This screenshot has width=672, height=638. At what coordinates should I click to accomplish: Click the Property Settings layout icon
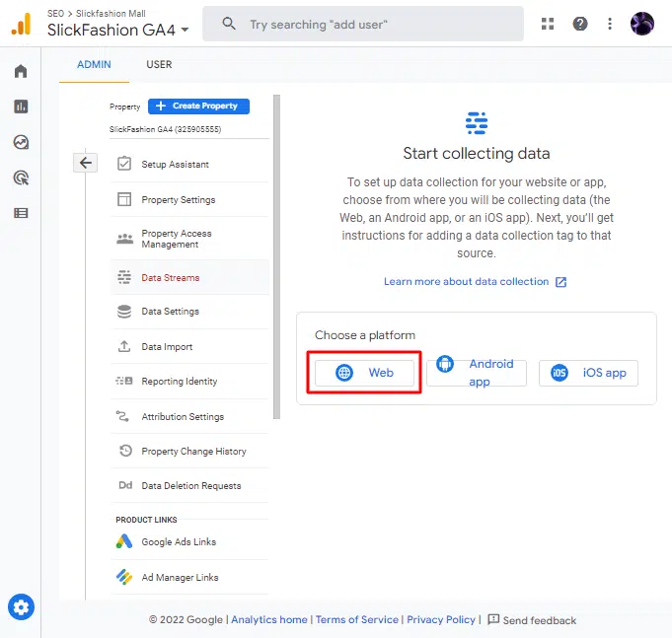click(124, 199)
